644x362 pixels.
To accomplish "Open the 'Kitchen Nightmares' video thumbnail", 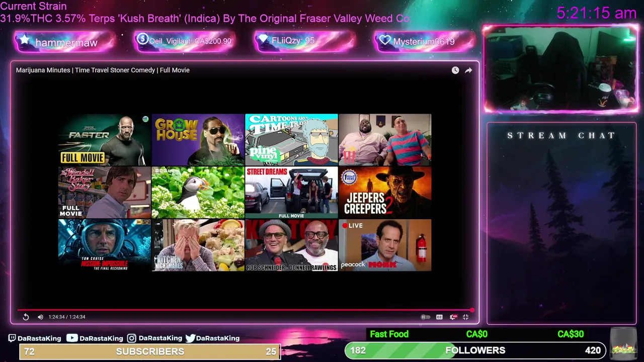I will tap(198, 245).
